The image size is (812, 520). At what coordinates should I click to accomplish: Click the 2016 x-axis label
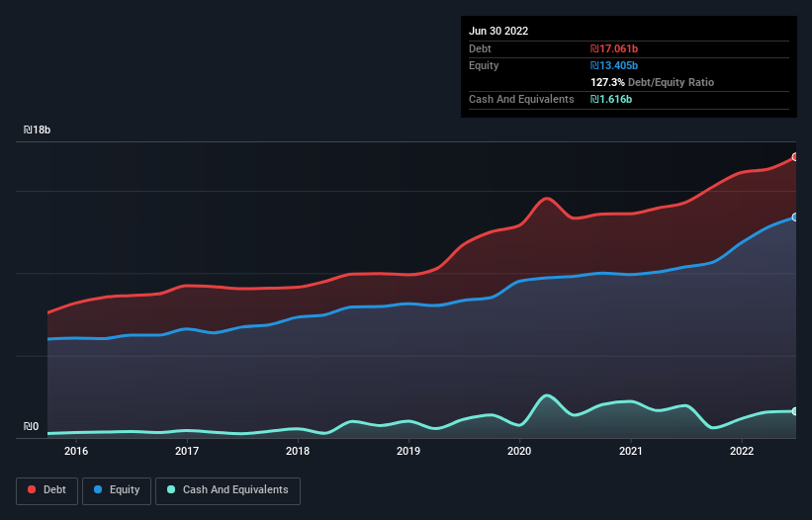point(76,451)
